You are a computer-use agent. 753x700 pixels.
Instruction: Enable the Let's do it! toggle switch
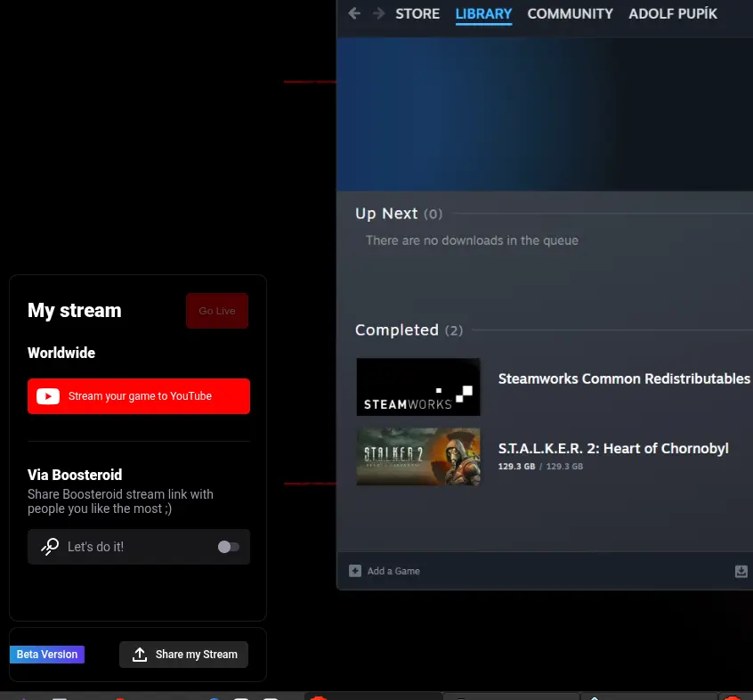[x=228, y=547]
